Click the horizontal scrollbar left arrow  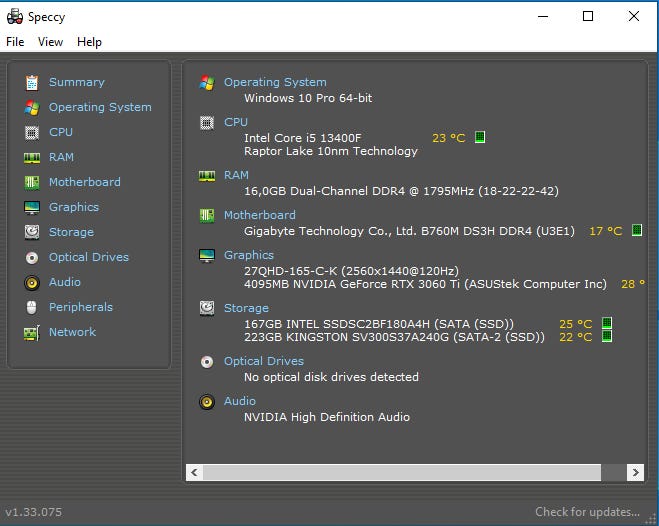(x=195, y=472)
